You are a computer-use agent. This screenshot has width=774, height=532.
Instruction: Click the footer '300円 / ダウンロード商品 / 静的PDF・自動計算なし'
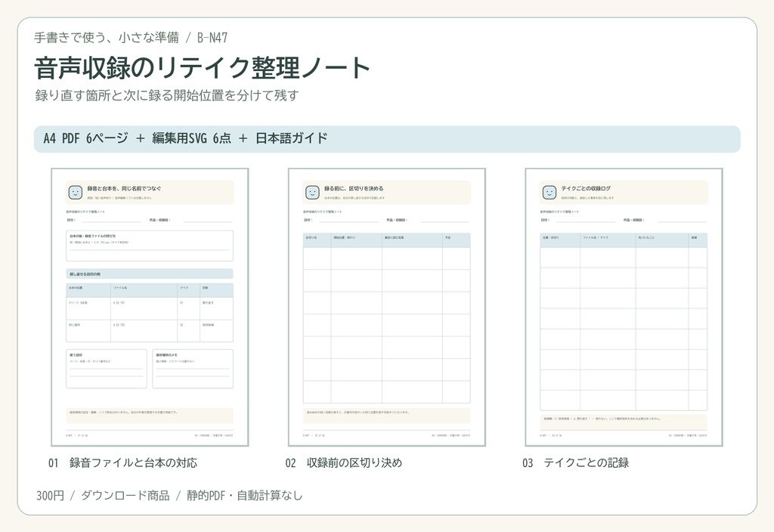click(x=169, y=496)
